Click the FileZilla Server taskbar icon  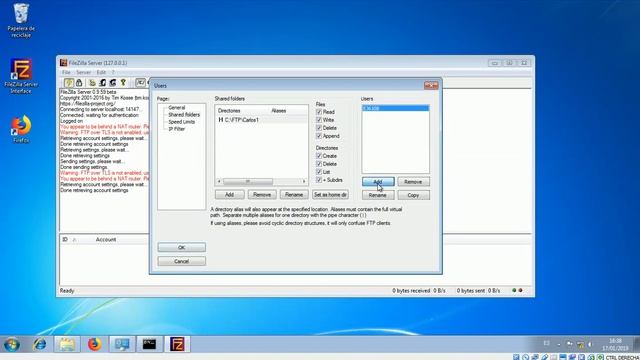pos(177,344)
